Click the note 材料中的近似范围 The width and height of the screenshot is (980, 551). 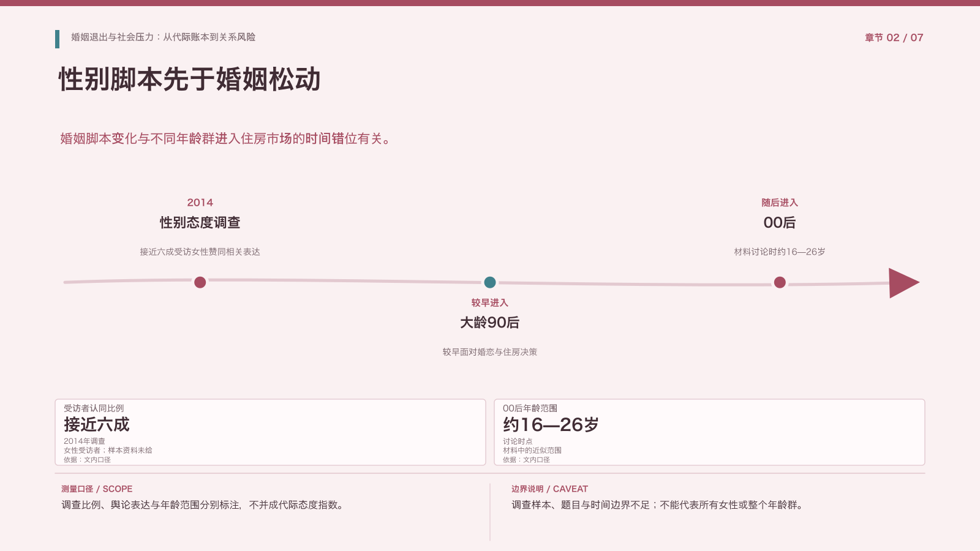click(532, 451)
